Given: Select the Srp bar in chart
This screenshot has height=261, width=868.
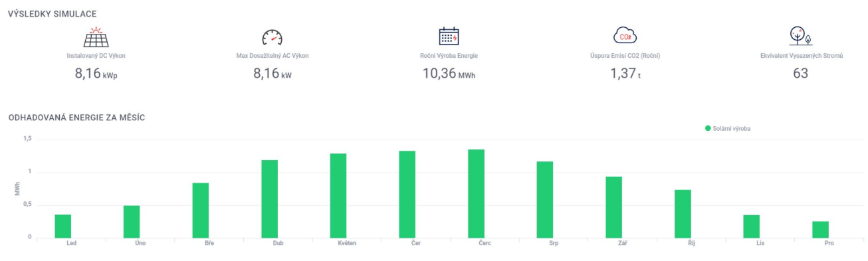Looking at the screenshot, I should [545, 199].
